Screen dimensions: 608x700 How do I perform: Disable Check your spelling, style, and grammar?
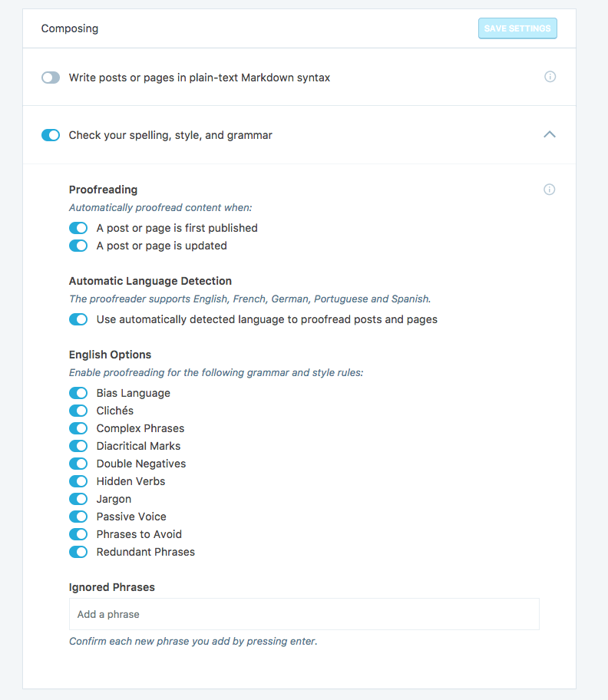51,135
